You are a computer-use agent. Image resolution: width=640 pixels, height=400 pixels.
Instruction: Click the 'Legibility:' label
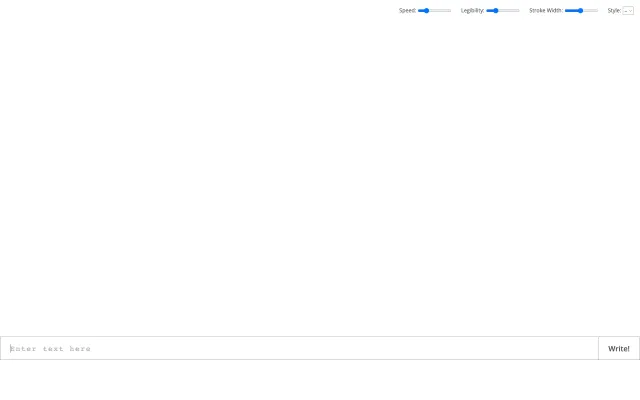472,10
